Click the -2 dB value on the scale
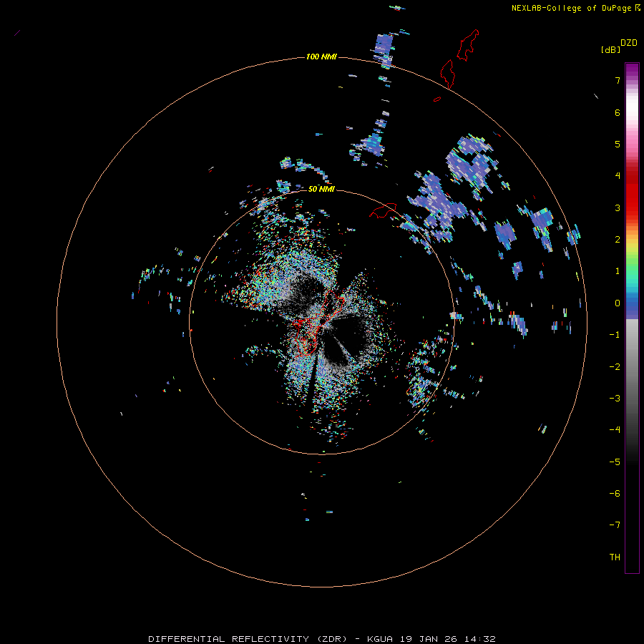 pos(615,367)
